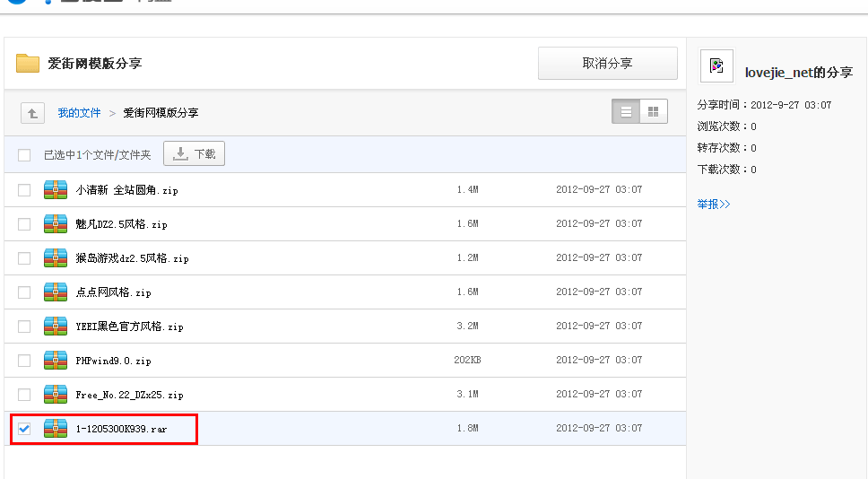Image resolution: width=868 pixels, height=479 pixels.
Task: Check the box for Free_No.22_DZx25.zip
Action: 24,395
